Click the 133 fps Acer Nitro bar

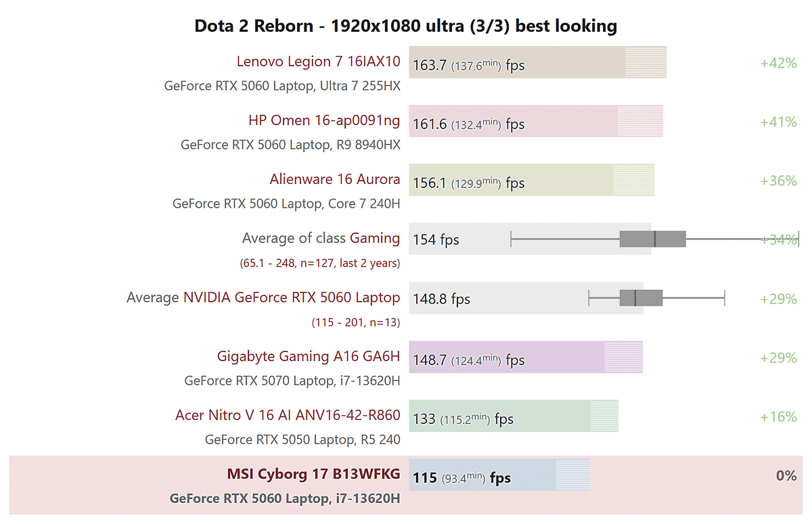tap(514, 415)
